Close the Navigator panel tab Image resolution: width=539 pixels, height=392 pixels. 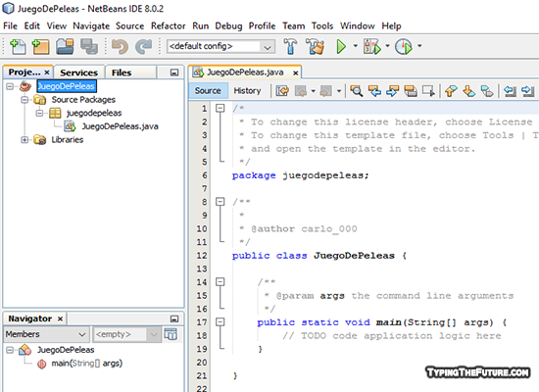(60, 318)
